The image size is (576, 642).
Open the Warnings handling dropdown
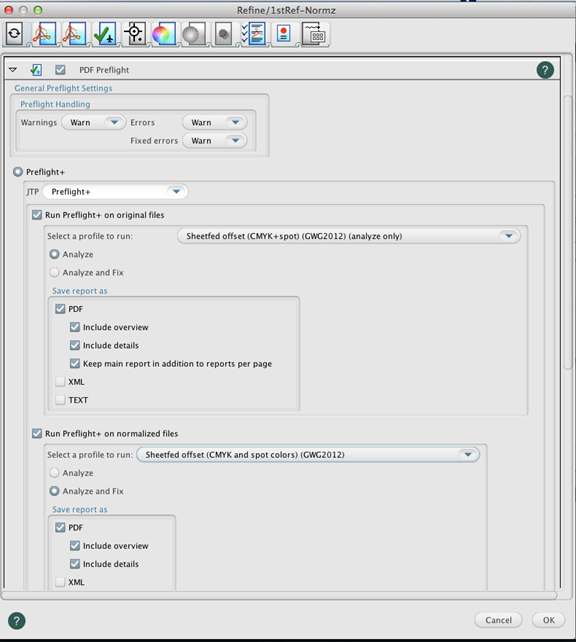[94, 122]
